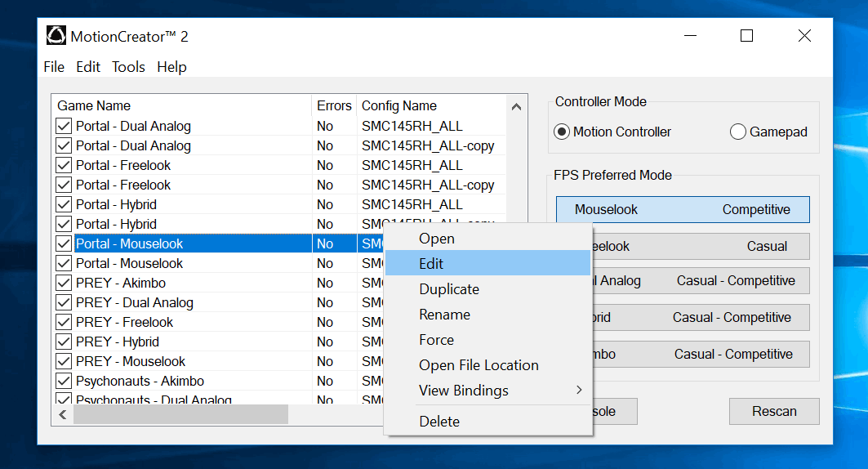This screenshot has height=469, width=868.
Task: Toggle checkbox of highlighted Portal - Mouselook row
Action: pos(64,243)
